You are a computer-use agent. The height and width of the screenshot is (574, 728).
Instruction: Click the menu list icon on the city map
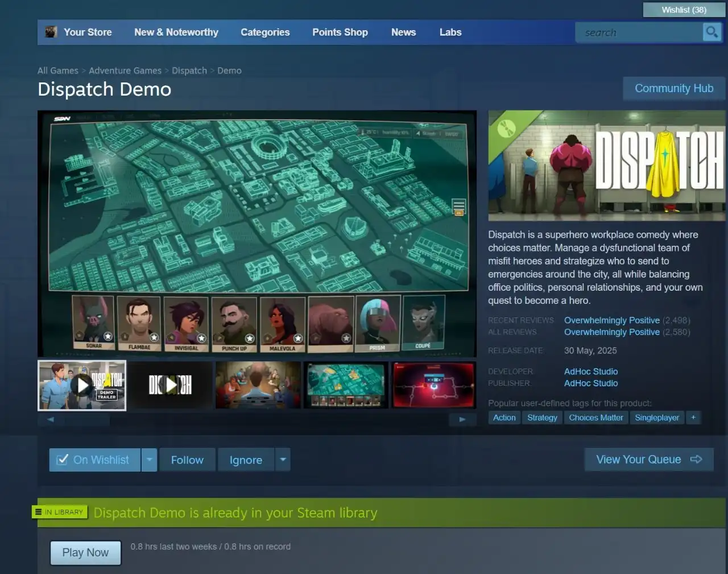click(x=459, y=207)
